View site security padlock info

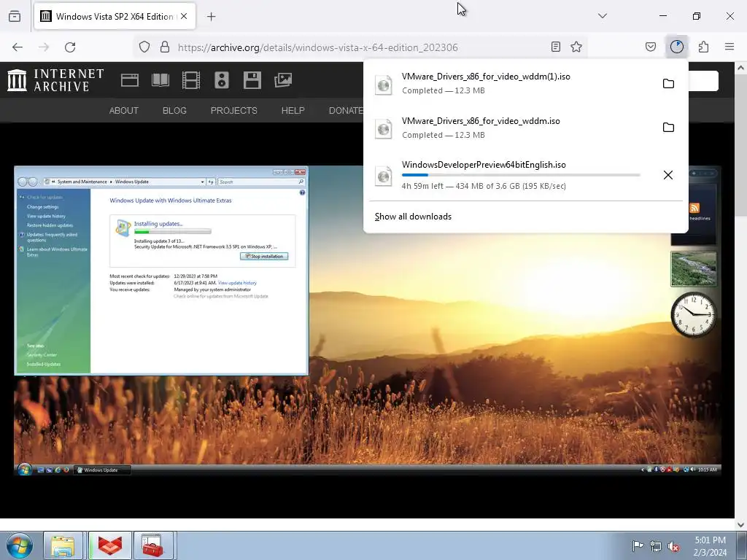point(165,47)
